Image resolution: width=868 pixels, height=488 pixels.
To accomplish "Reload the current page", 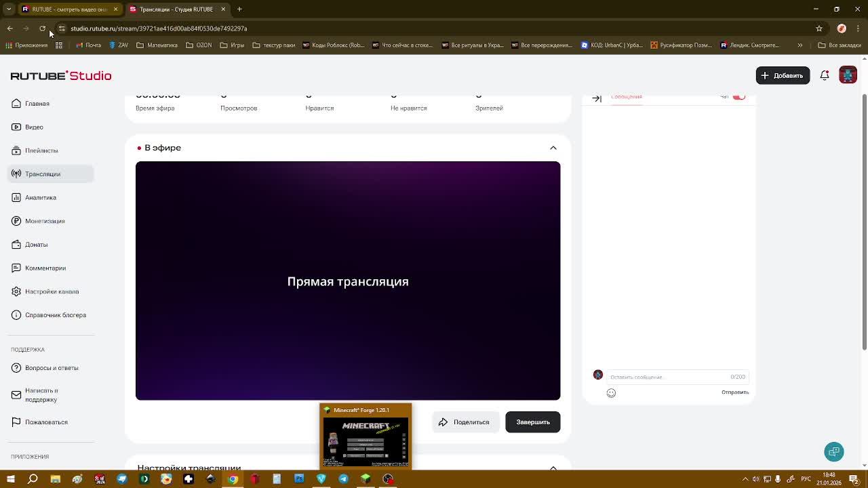I will point(42,28).
